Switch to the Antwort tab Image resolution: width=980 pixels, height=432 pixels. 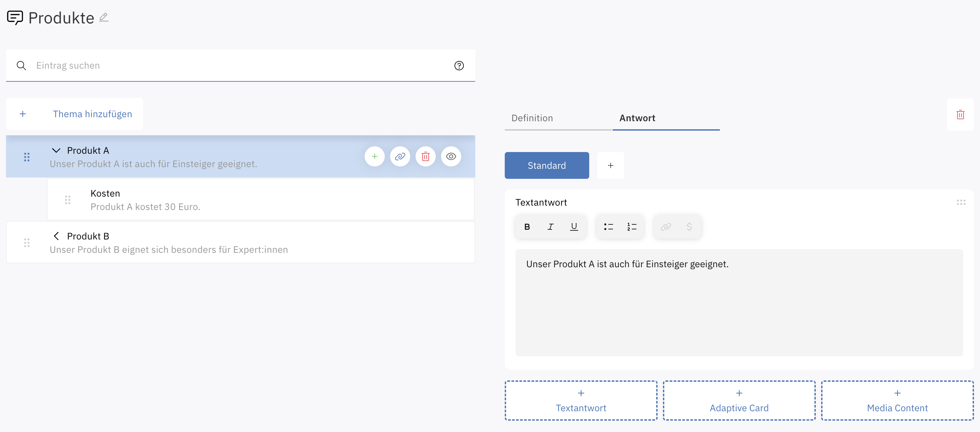coord(637,117)
